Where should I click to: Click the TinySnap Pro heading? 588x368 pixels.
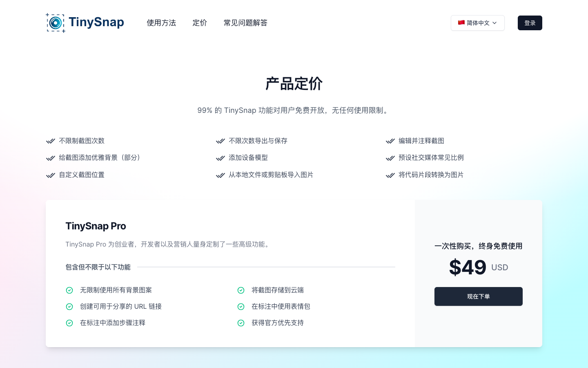tap(96, 226)
